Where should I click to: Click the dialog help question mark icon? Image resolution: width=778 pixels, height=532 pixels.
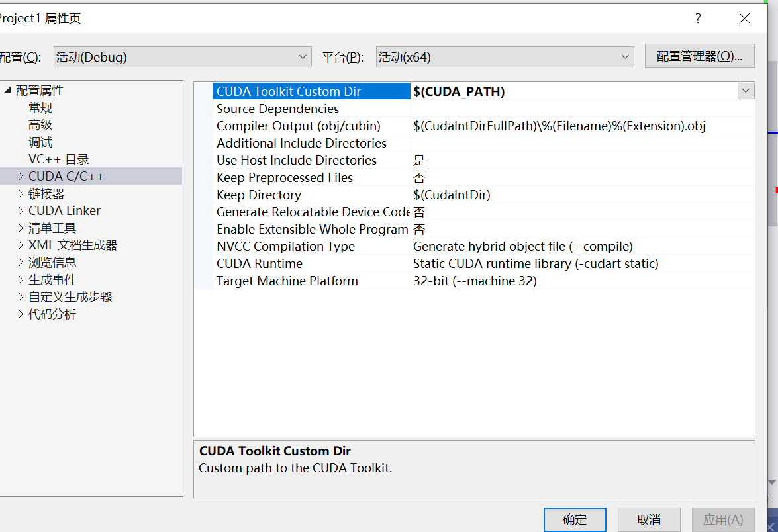click(697, 19)
